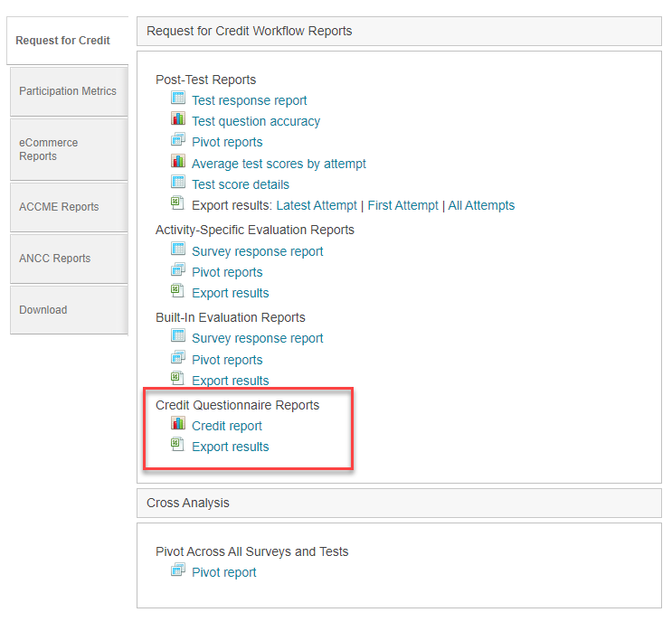
Task: Select the Request for Credit tab
Action: 68,41
